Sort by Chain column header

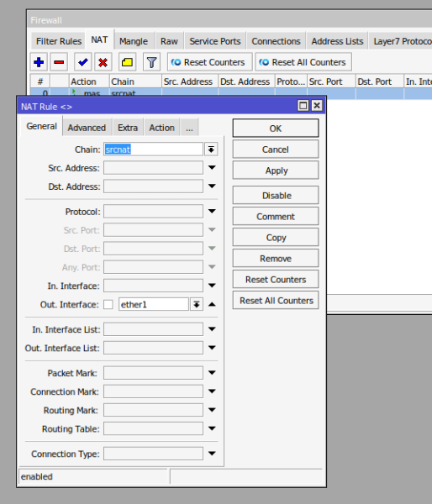[135, 81]
